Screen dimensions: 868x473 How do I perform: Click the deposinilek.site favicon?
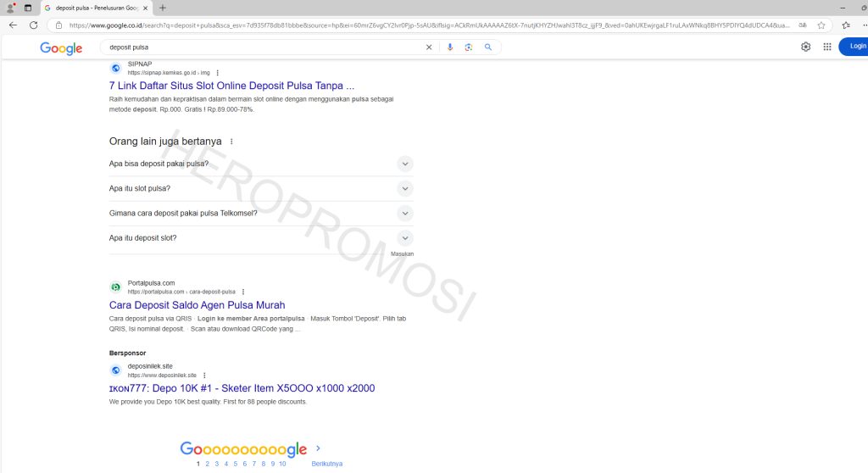[115, 370]
